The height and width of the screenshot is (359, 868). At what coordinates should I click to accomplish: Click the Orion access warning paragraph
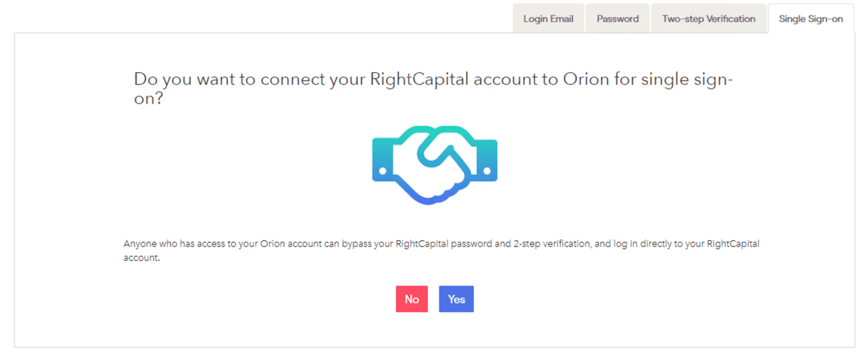coord(441,250)
